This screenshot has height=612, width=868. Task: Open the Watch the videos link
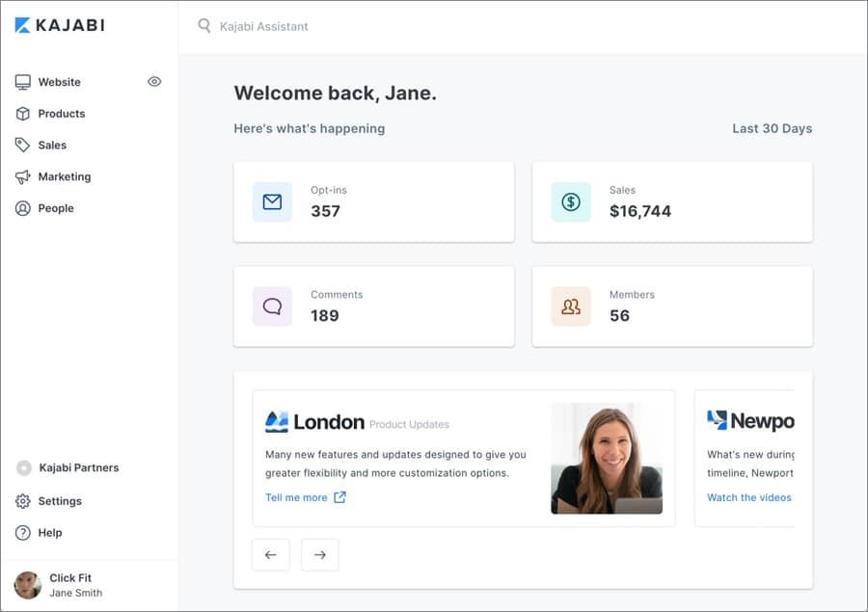(x=749, y=497)
